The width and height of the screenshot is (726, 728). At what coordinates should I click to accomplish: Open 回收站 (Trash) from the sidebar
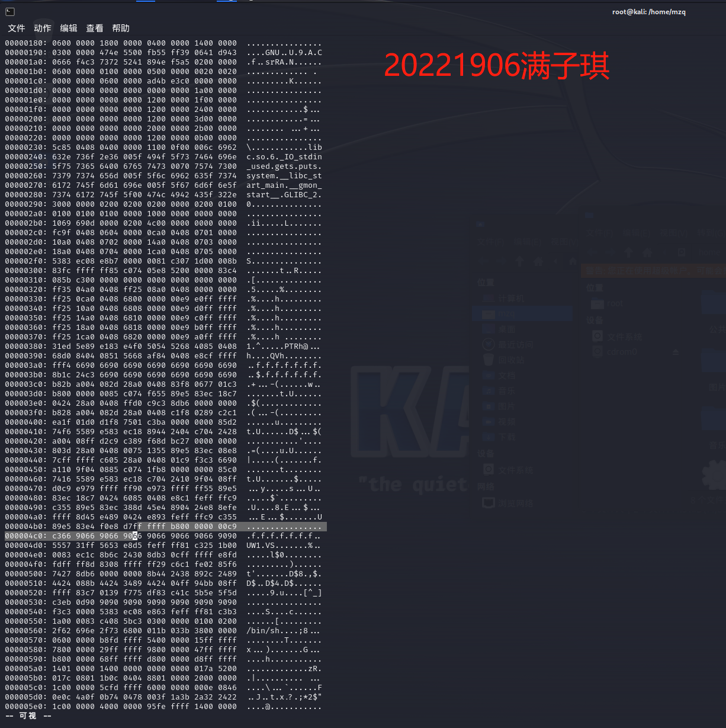coord(512,360)
